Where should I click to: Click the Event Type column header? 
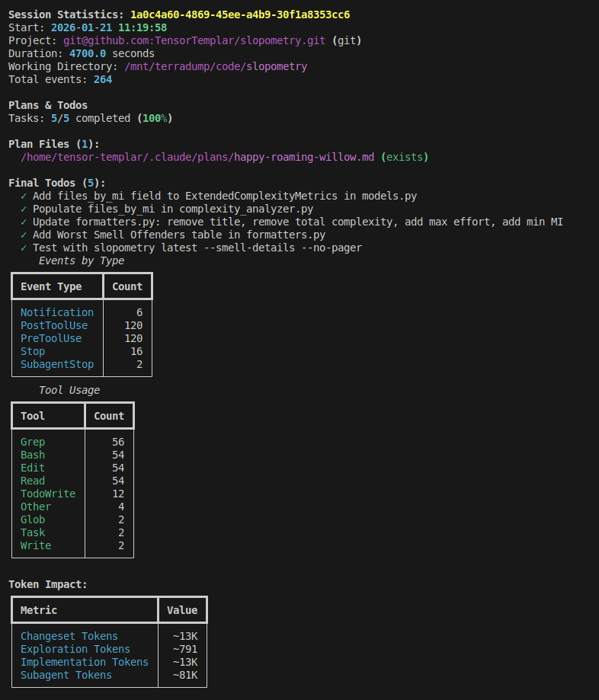point(51,286)
